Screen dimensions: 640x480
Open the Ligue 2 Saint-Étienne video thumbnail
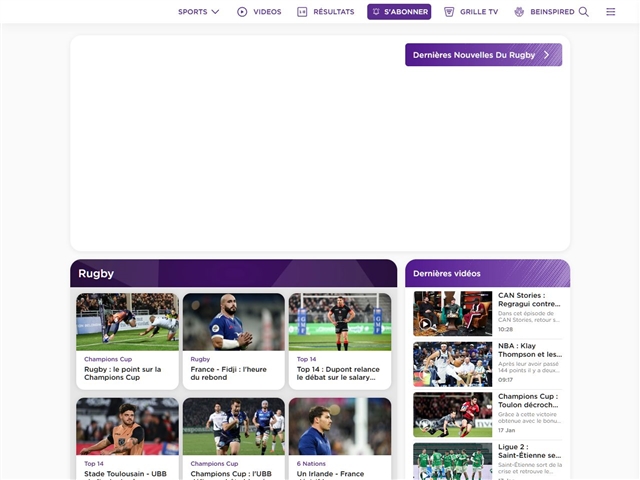click(x=453, y=462)
